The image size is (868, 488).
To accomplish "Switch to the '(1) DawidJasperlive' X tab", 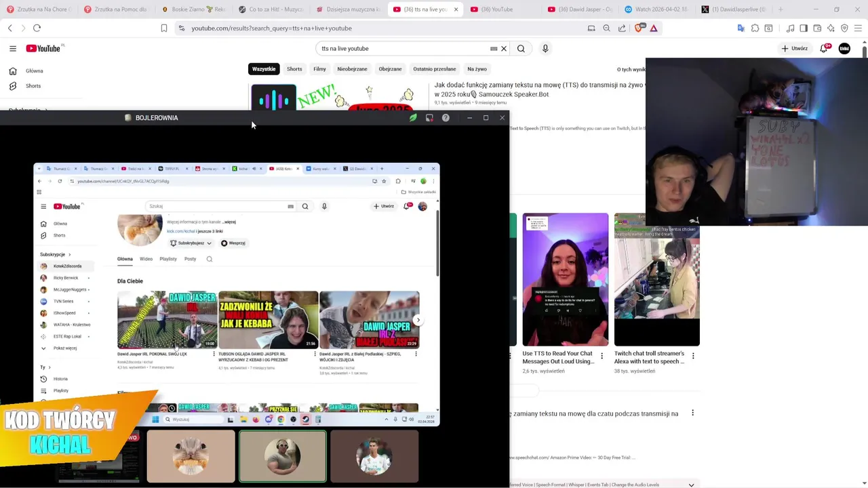I will [x=734, y=9].
